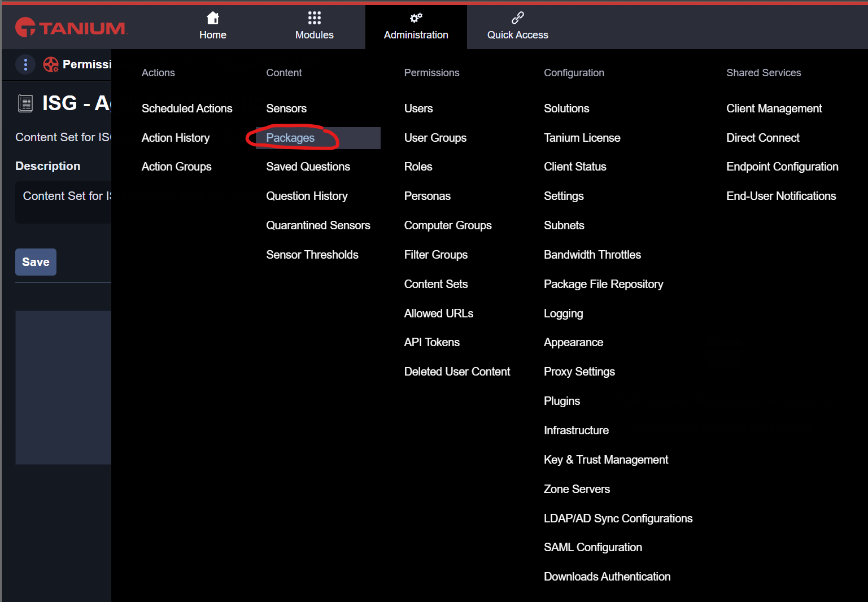This screenshot has height=602, width=868.
Task: Click the Tanium logo
Action: click(x=71, y=27)
